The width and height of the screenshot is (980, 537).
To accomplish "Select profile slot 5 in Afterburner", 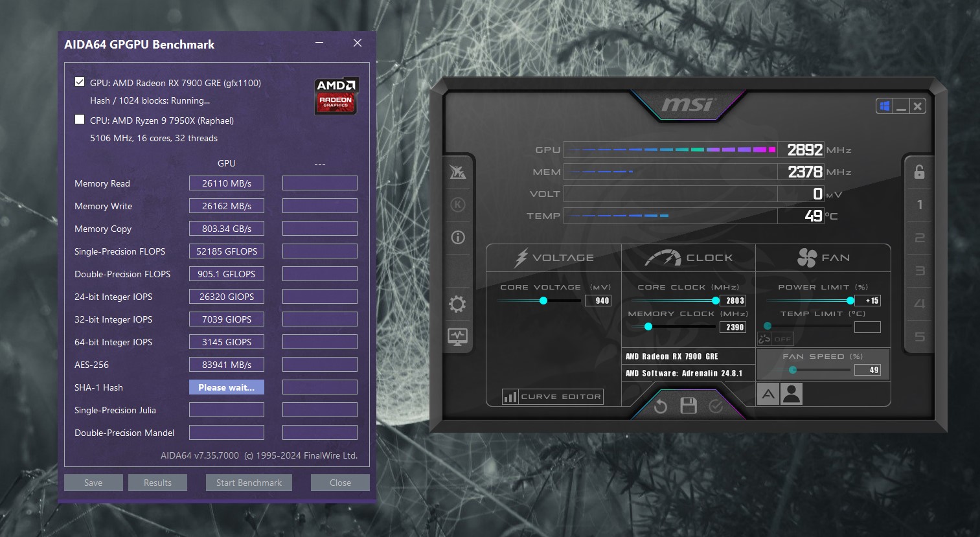I will coord(919,337).
